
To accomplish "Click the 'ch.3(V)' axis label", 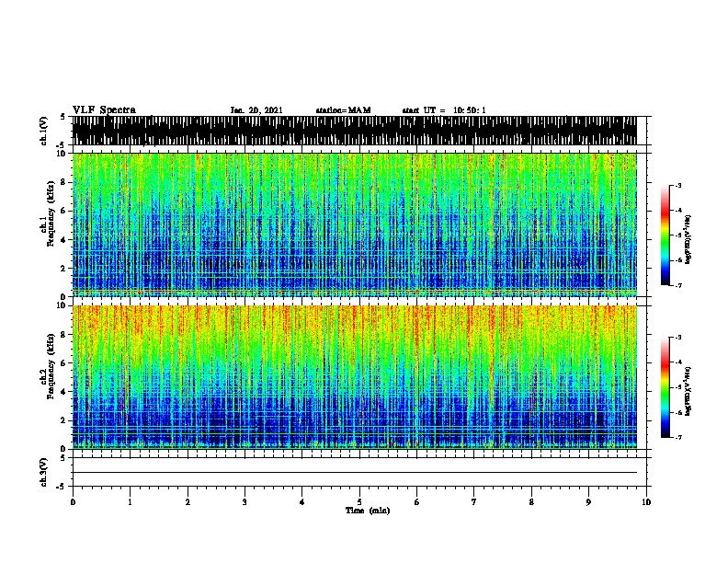I will [44, 473].
